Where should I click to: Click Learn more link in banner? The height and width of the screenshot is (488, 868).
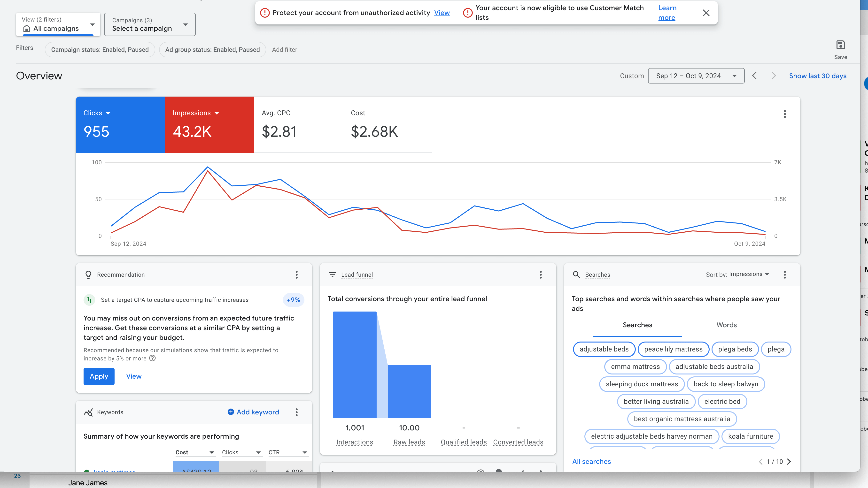pyautogui.click(x=667, y=13)
